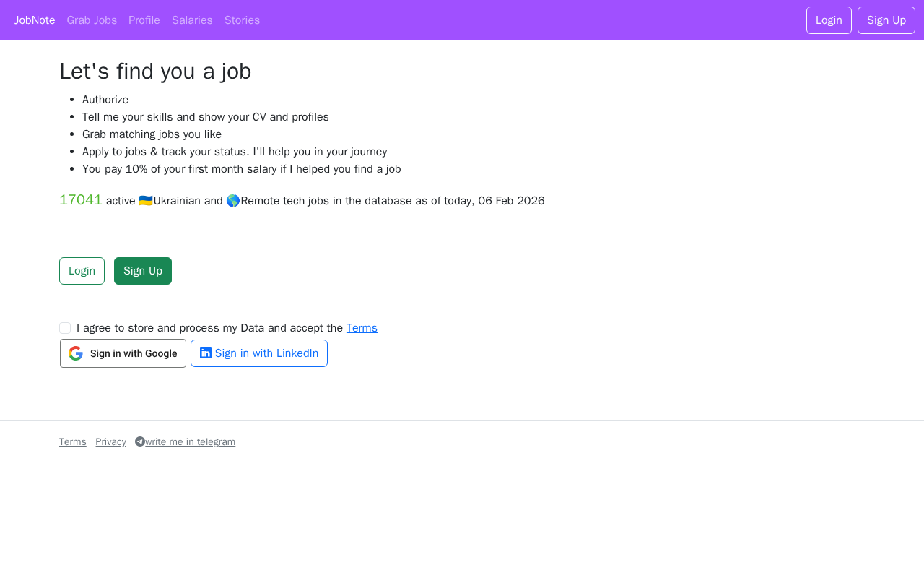This screenshot has height=578, width=924.
Task: Tick the data processing agreement checkbox
Action: (65, 328)
